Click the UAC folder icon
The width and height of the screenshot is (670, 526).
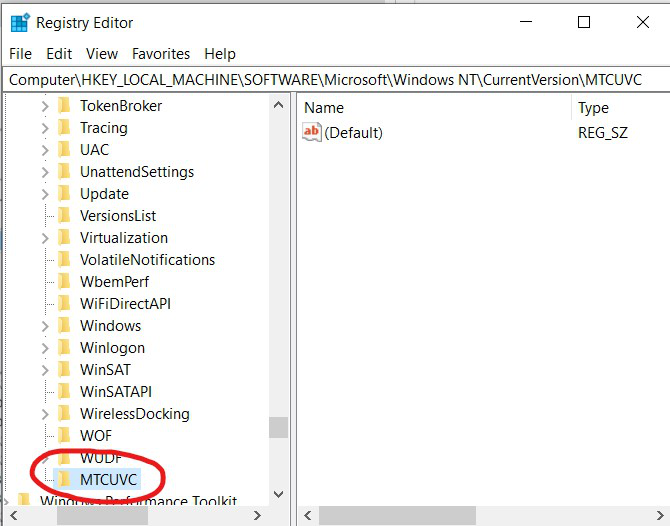click(64, 149)
